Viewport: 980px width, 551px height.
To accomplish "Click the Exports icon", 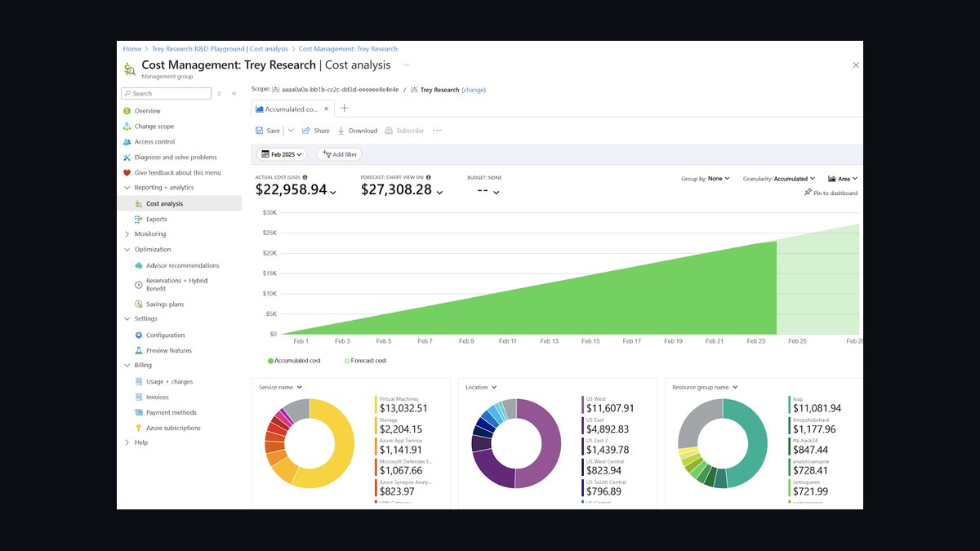I will [139, 220].
